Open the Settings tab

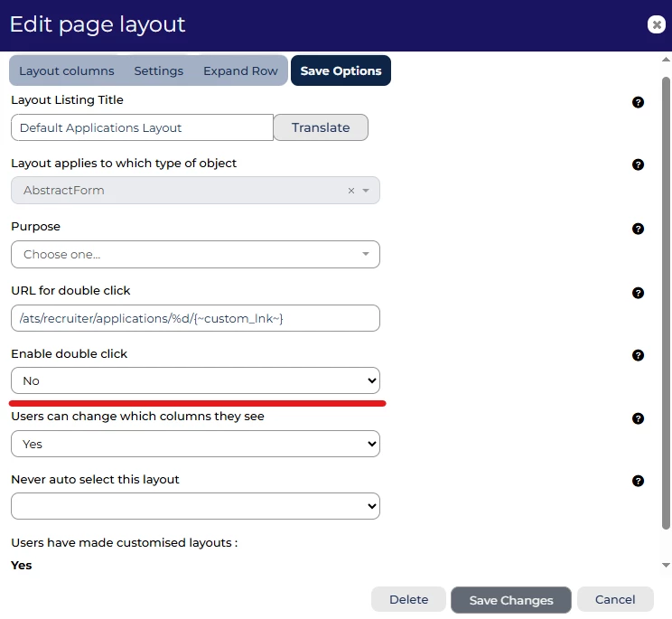click(159, 70)
